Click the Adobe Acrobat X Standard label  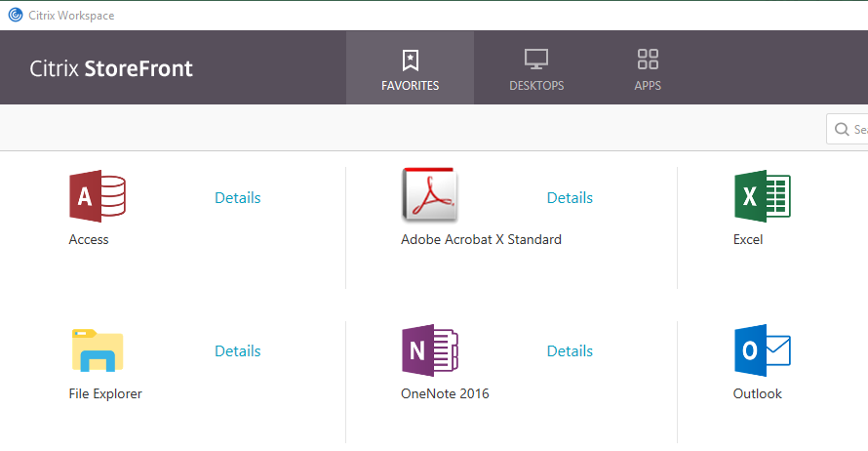point(481,240)
